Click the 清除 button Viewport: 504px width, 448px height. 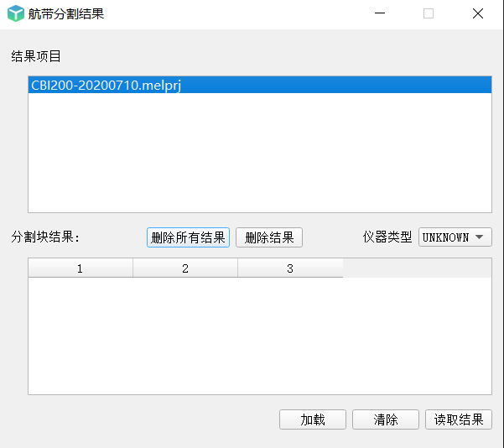386,419
